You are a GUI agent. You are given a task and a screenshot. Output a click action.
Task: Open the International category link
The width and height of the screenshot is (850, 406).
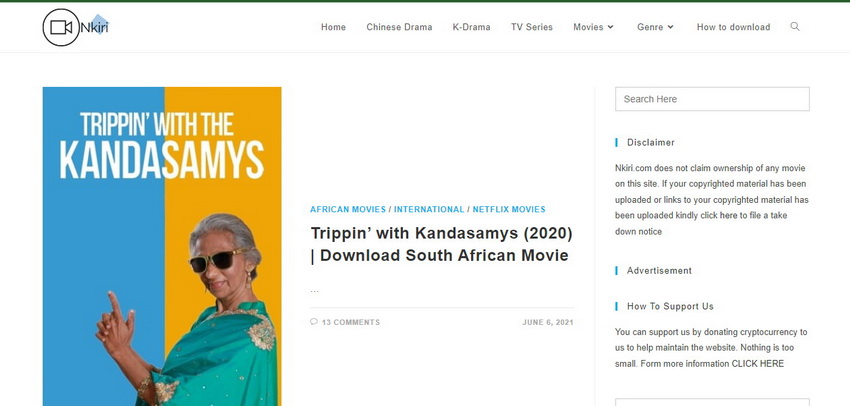point(429,210)
